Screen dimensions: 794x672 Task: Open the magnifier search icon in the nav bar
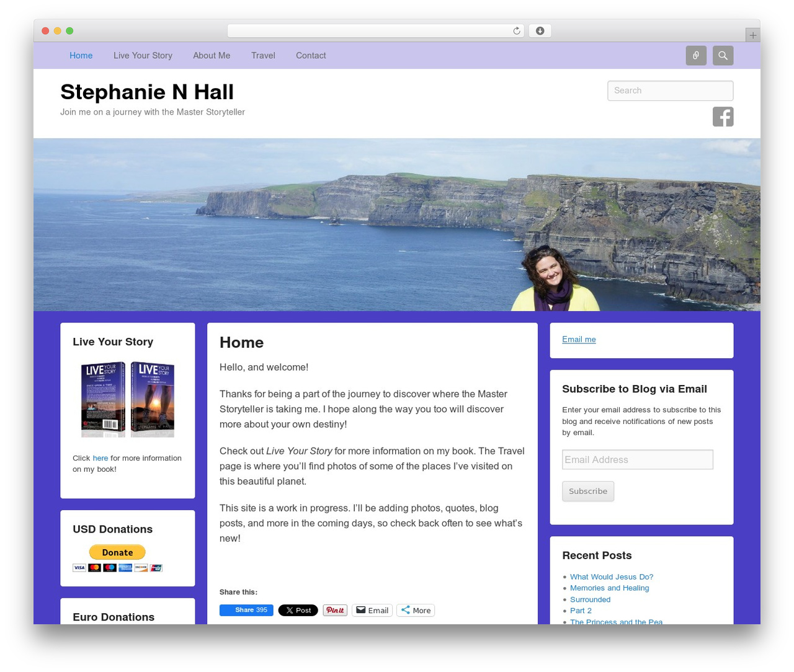click(x=723, y=55)
